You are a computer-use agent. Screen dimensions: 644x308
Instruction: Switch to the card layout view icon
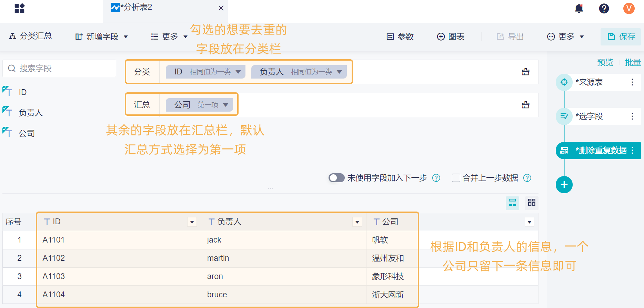tap(532, 203)
